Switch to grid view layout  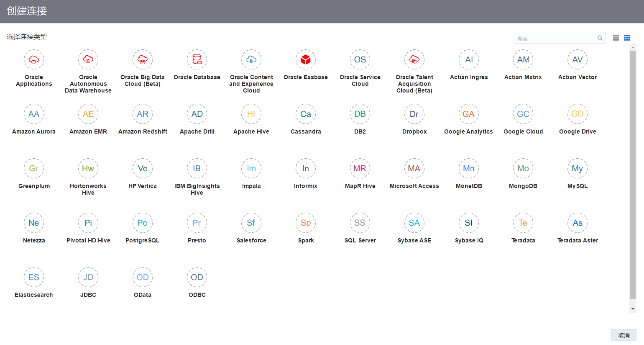coord(627,38)
